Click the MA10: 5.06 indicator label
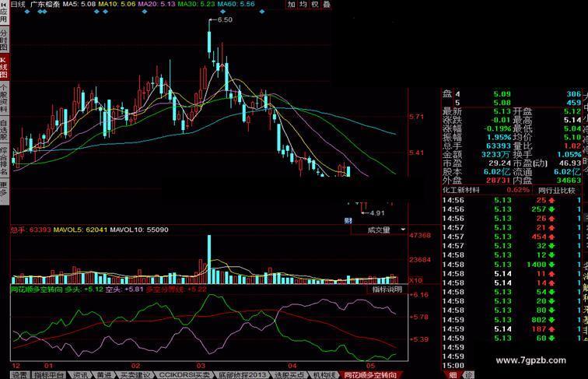588x379 pixels. click(117, 4)
